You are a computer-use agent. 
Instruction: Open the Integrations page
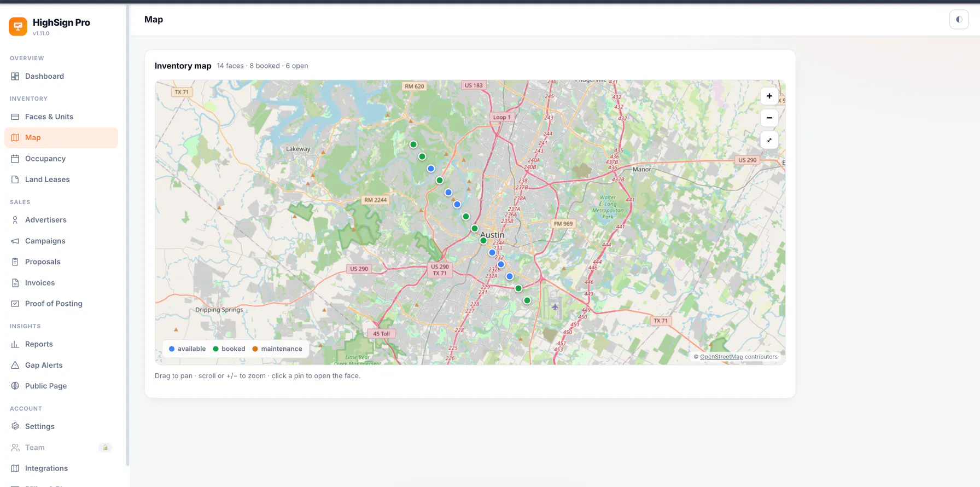[x=61, y=468]
